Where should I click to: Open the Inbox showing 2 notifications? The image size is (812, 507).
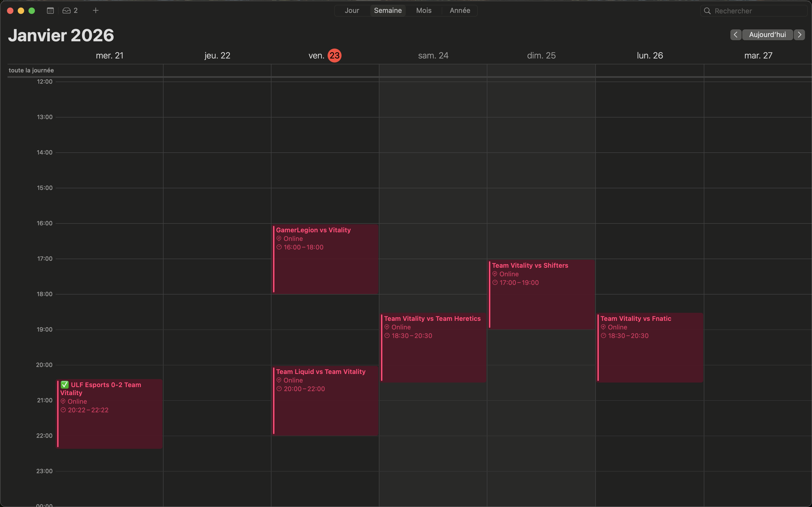pos(70,10)
